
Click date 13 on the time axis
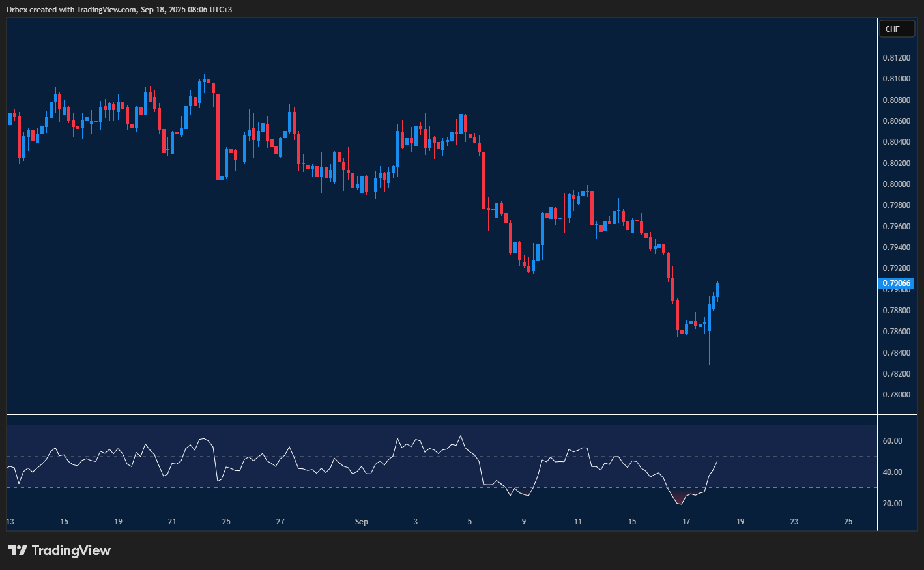(x=10, y=522)
